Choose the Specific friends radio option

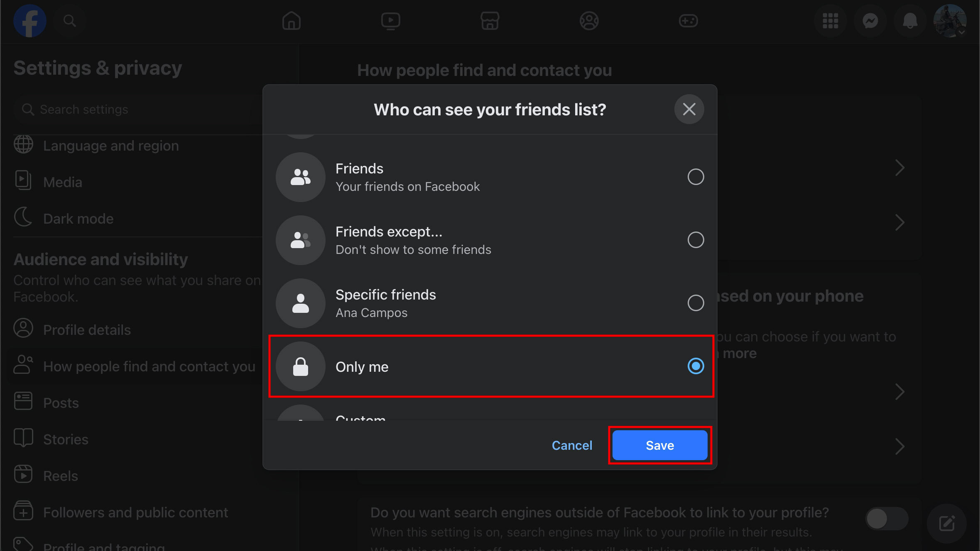point(696,303)
